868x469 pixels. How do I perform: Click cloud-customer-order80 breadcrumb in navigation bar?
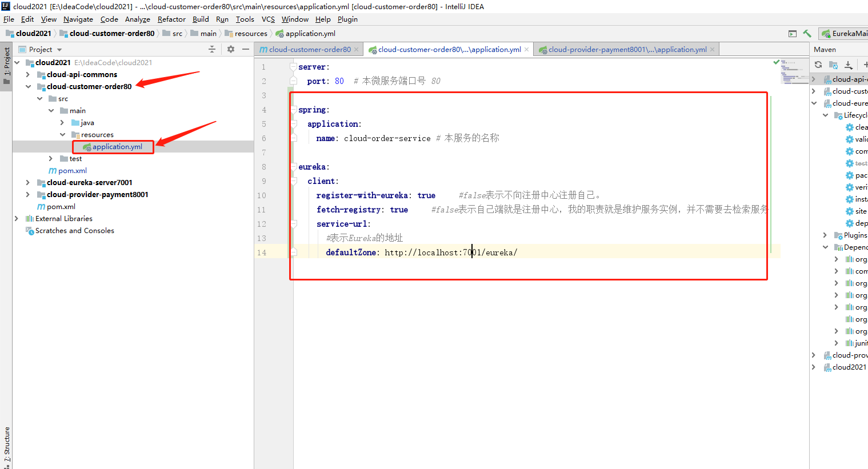[x=107, y=34]
